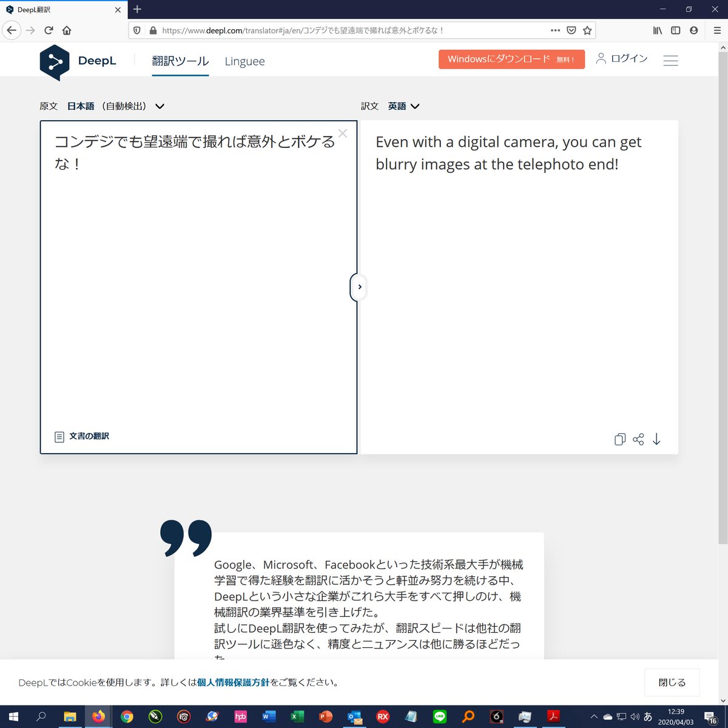Viewport: 728px width, 728px height.
Task: Open 文書の翻訳 document translation
Action: point(82,436)
